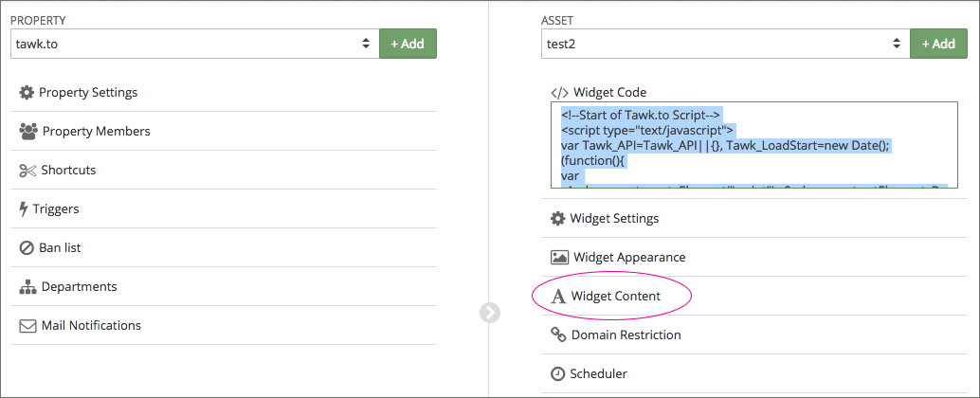
Task: Click the Ban list prohibited icon
Action: click(x=27, y=248)
